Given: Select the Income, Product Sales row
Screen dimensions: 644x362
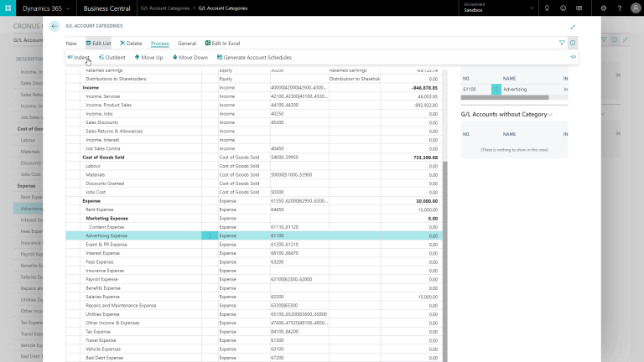Looking at the screenshot, I should 254,105.
